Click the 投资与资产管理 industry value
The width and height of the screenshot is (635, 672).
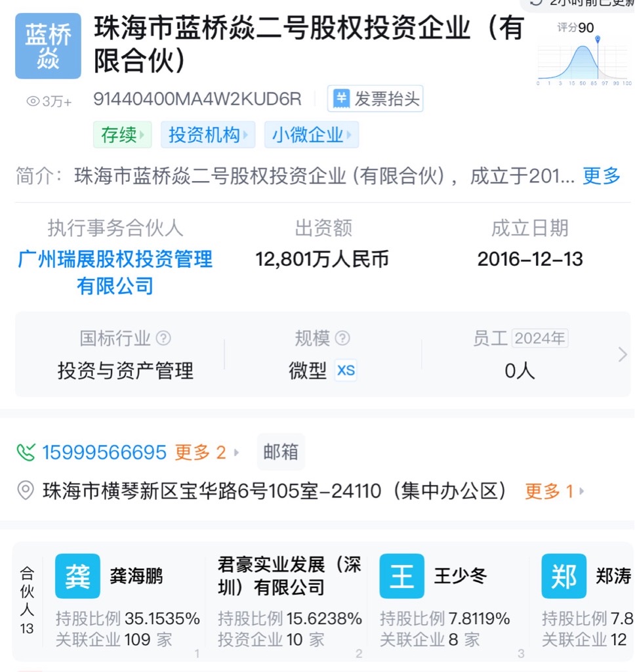[x=125, y=370]
